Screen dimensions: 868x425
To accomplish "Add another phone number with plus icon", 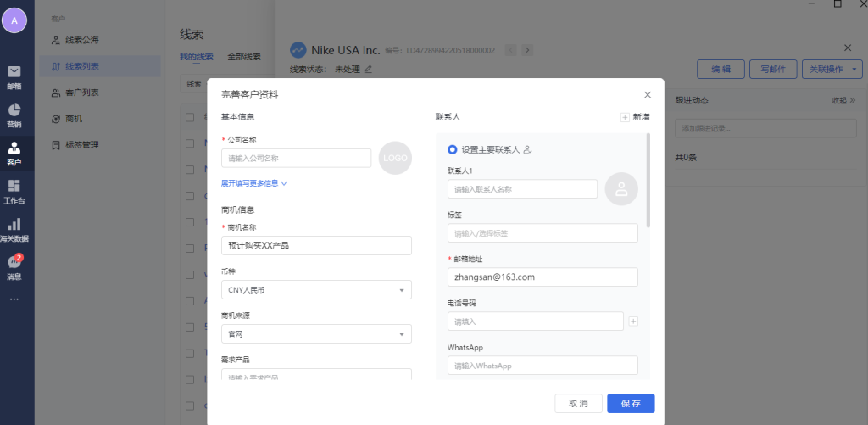I will tap(632, 322).
